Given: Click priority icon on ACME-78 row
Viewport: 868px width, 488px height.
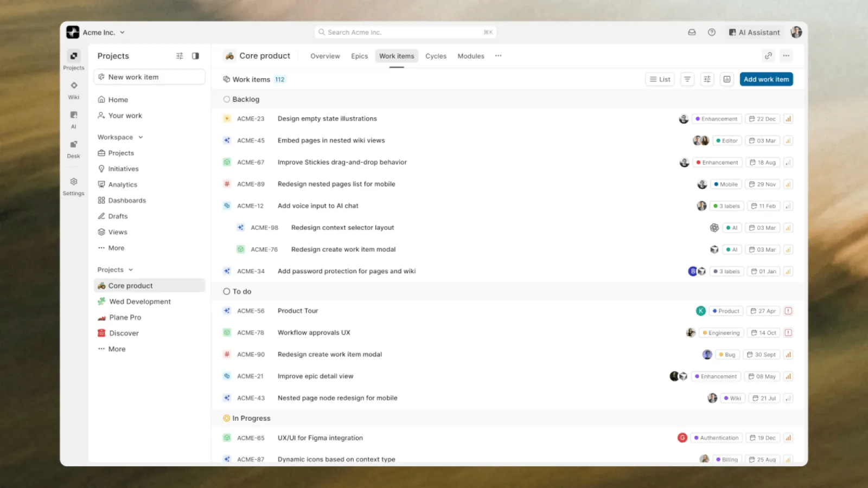Looking at the screenshot, I should point(788,332).
